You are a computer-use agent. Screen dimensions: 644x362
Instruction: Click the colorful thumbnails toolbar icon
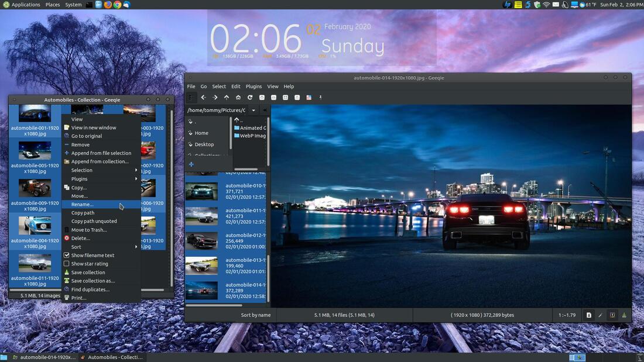point(309,98)
